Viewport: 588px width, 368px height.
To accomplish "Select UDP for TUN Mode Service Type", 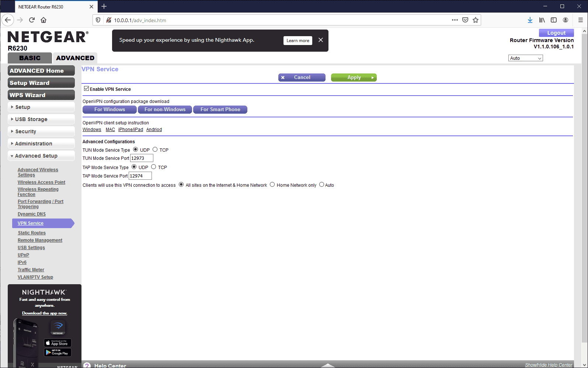I will click(x=136, y=149).
